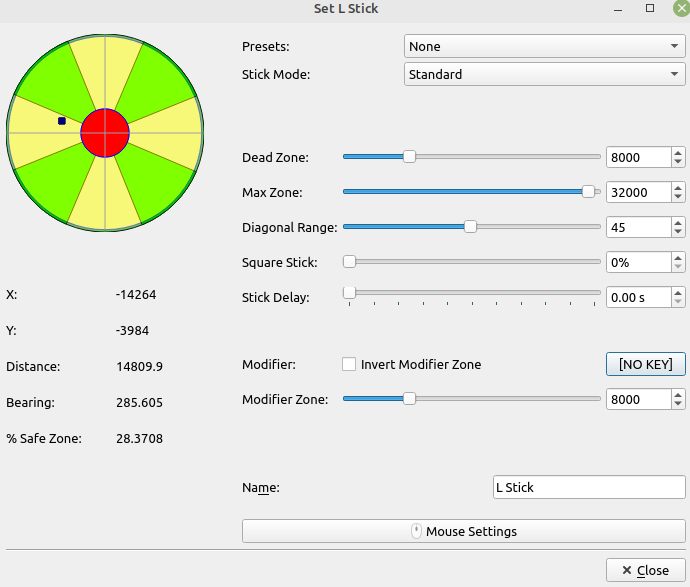This screenshot has height=587, width=690.
Task: Increase Square Stick percentage with up arrow
Action: [x=678, y=258]
